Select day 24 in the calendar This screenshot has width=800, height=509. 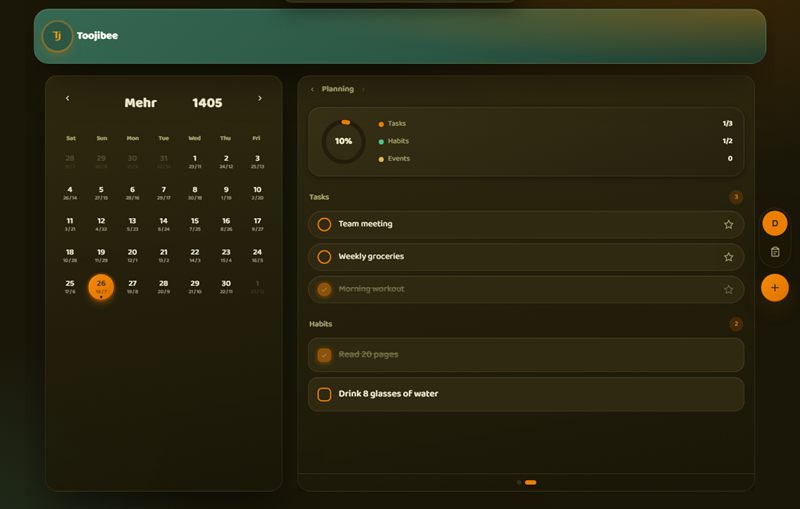point(257,256)
